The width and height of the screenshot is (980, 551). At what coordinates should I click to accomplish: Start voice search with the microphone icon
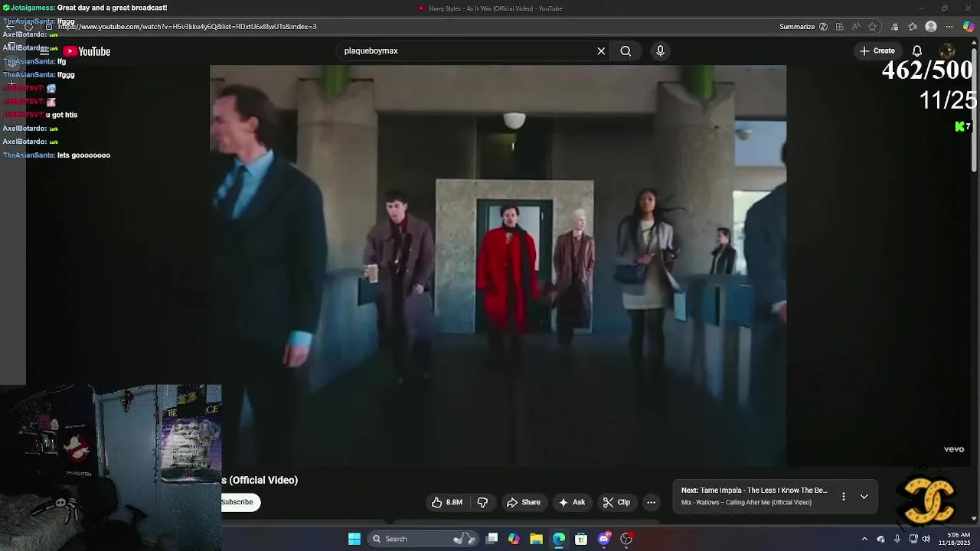(660, 51)
